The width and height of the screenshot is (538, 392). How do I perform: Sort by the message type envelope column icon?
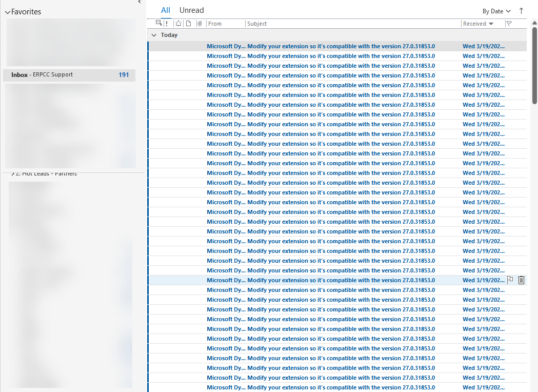pyautogui.click(x=158, y=23)
